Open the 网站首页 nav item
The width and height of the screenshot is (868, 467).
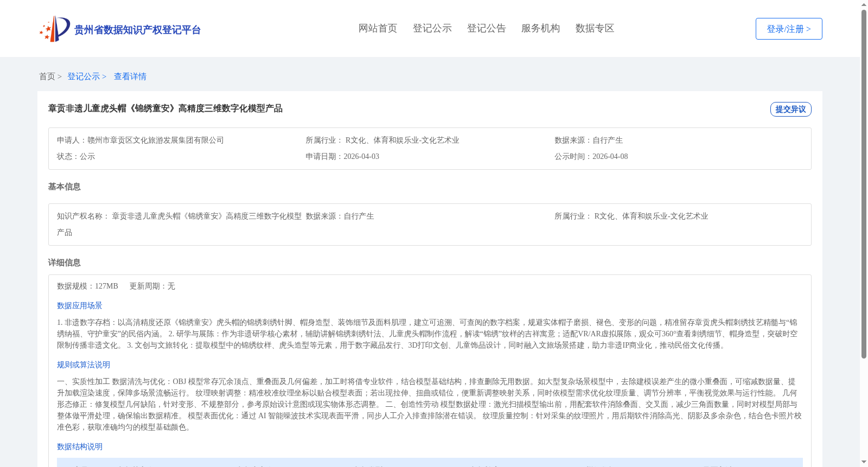pos(378,28)
